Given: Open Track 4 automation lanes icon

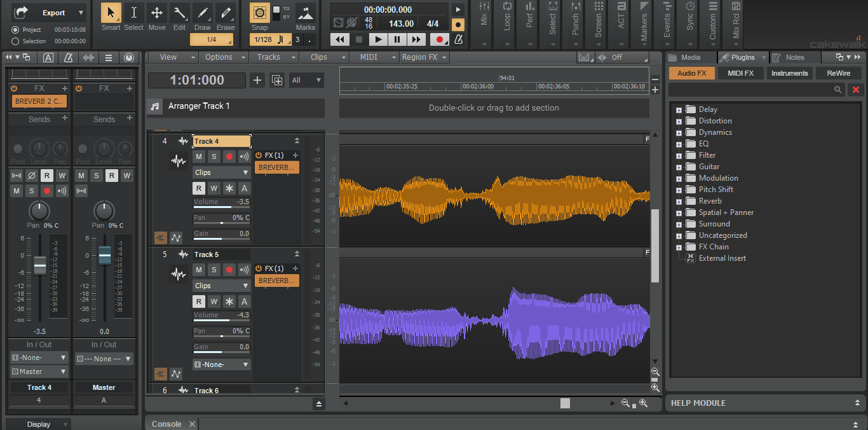Looking at the screenshot, I should coord(176,237).
